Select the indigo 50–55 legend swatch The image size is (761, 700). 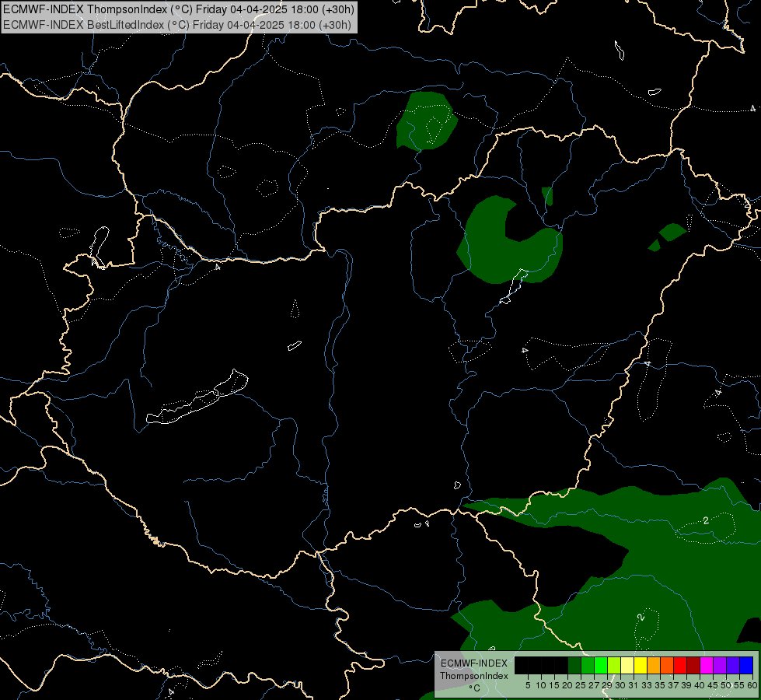(x=733, y=665)
